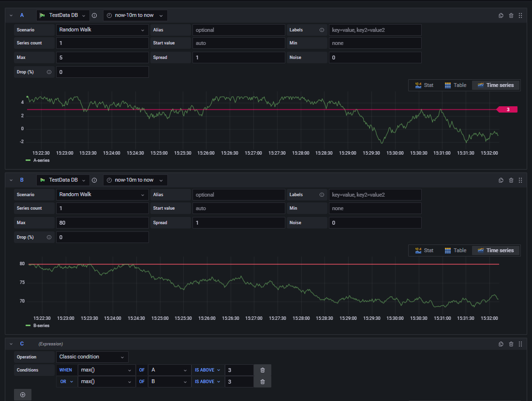Delete query B with its trash icon
This screenshot has width=532, height=401.
point(511,180)
